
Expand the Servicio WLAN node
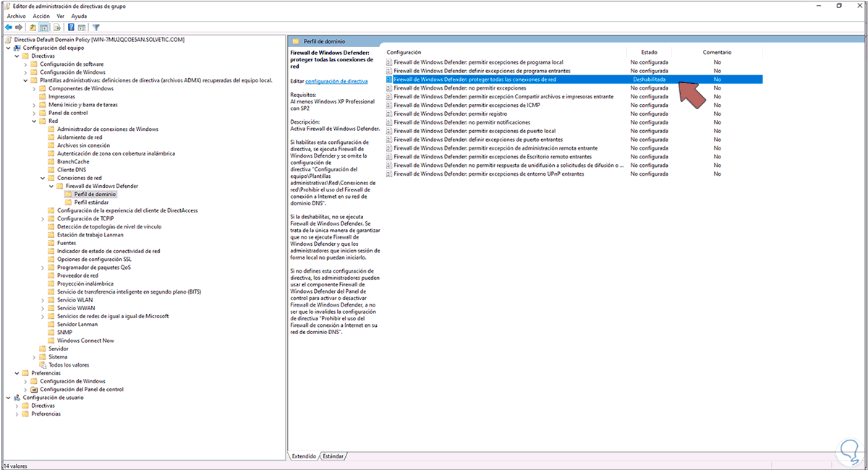43,299
